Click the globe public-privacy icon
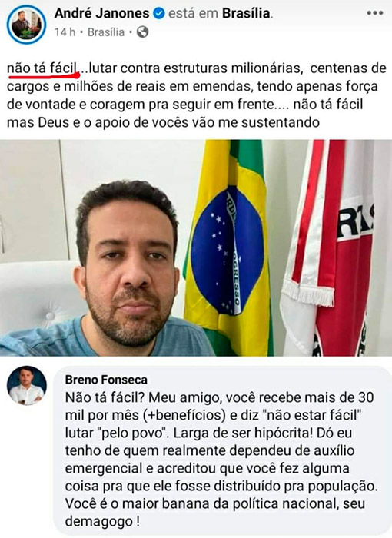The width and height of the screenshot is (392, 538). click(142, 32)
